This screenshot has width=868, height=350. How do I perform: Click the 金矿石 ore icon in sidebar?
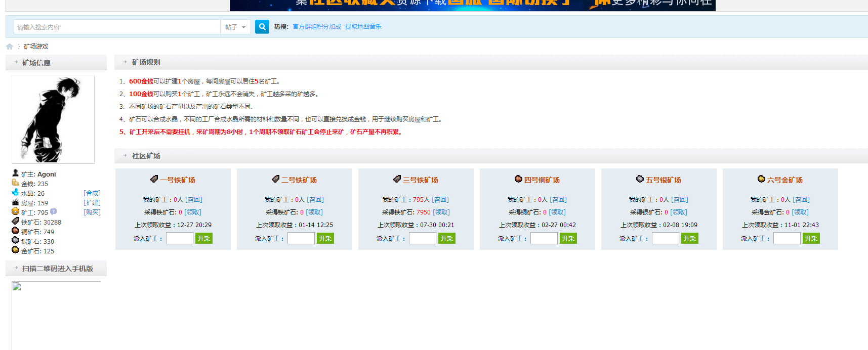[15, 250]
